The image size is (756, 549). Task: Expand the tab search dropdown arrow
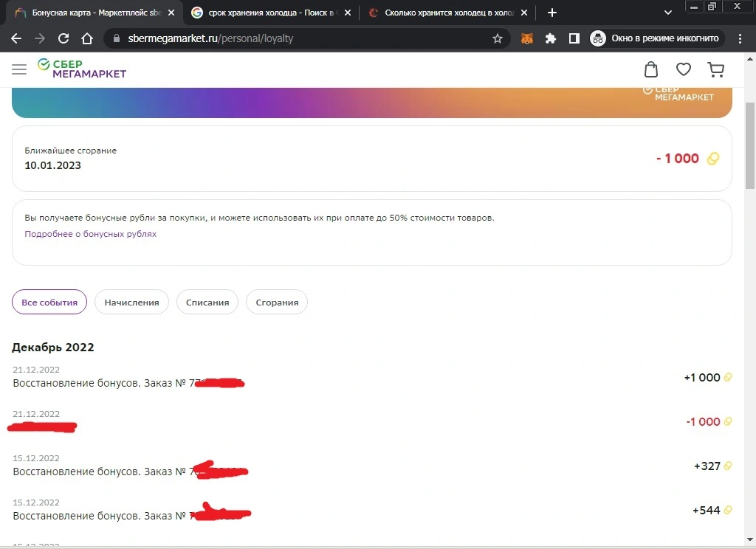[667, 13]
